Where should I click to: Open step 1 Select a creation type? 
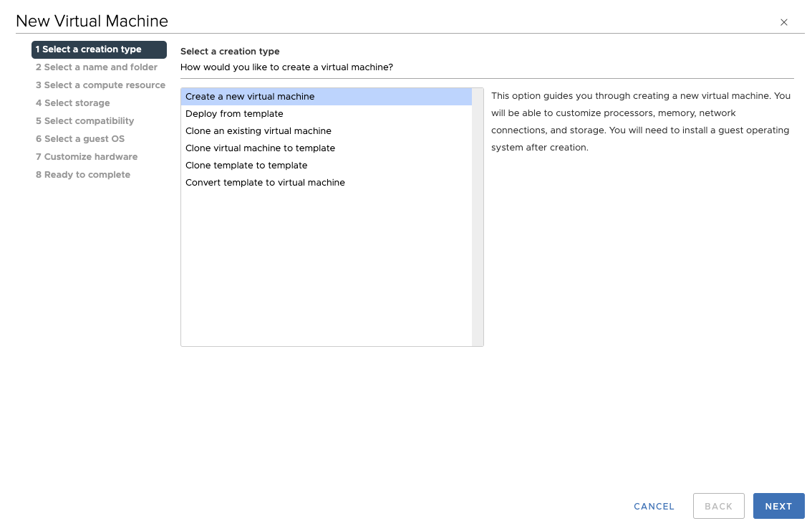pyautogui.click(x=99, y=49)
